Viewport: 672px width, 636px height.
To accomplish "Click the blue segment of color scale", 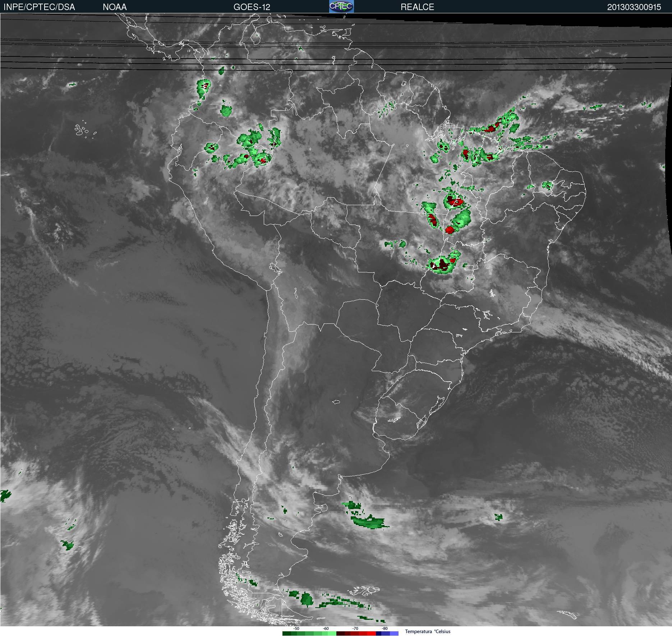I will pos(387,633).
